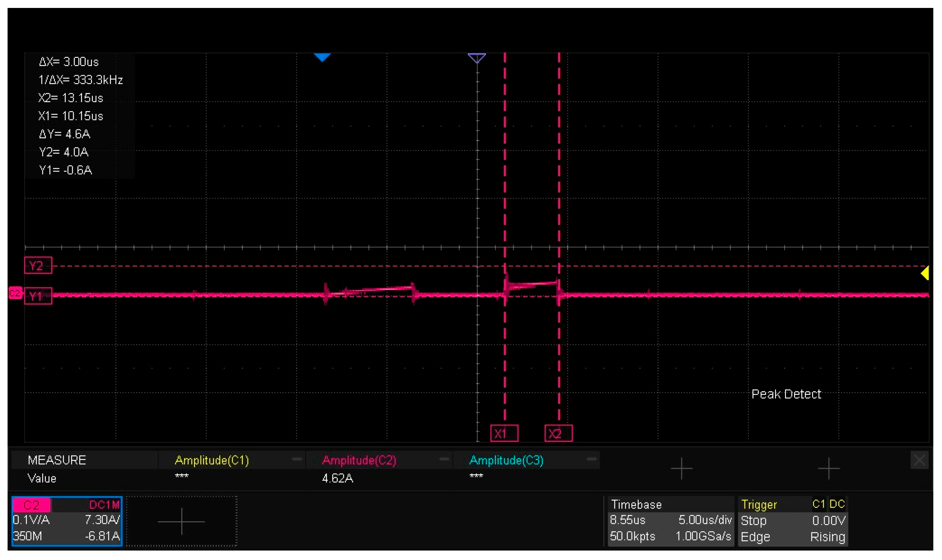This screenshot has width=942, height=560.
Task: Open the C2 channel settings box
Action: click(67, 521)
